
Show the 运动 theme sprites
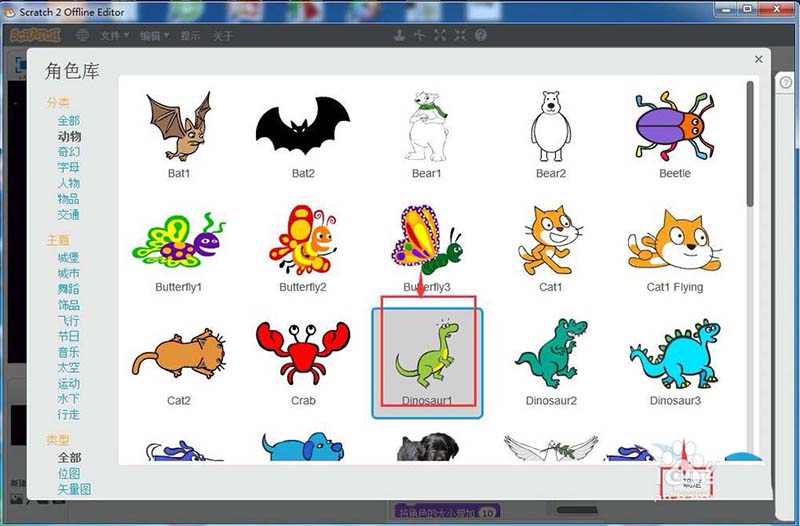(x=68, y=383)
